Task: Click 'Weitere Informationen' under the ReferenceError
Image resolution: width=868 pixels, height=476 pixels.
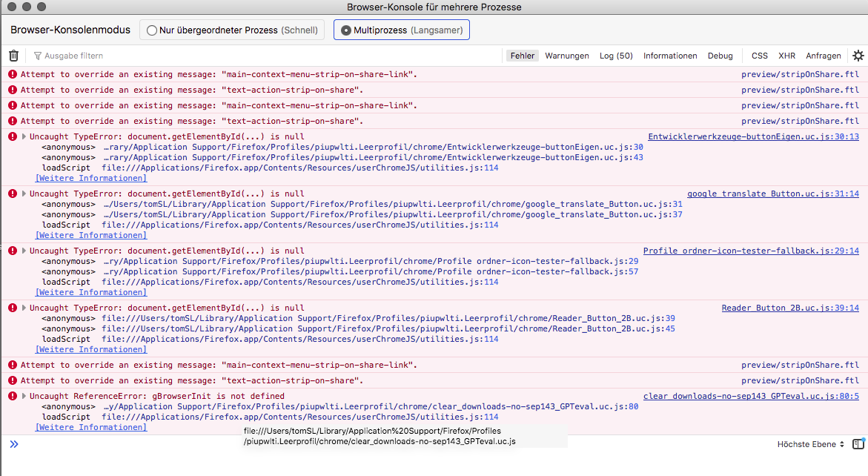Action: coord(91,427)
